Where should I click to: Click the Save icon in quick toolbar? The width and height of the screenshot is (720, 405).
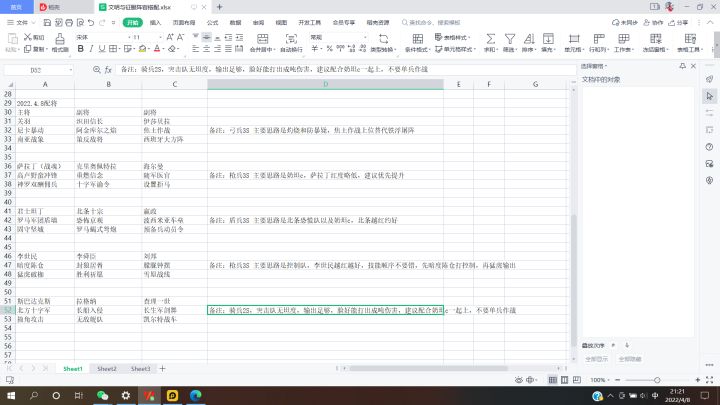(47, 22)
